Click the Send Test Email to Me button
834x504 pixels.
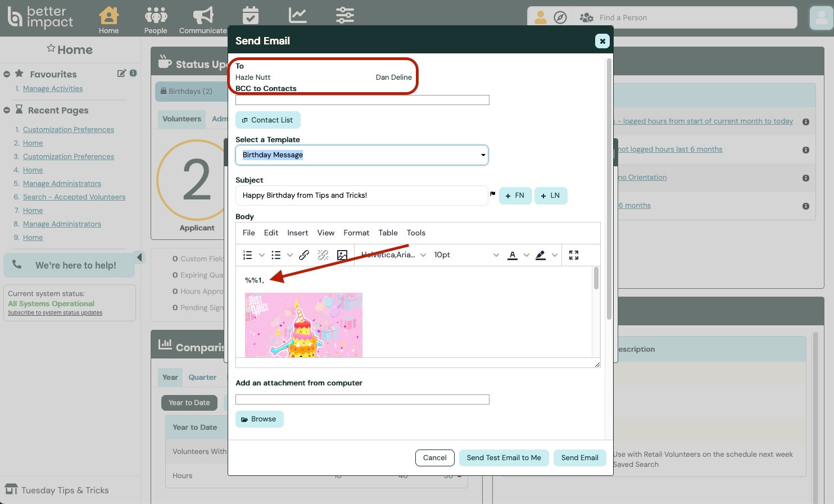click(504, 458)
